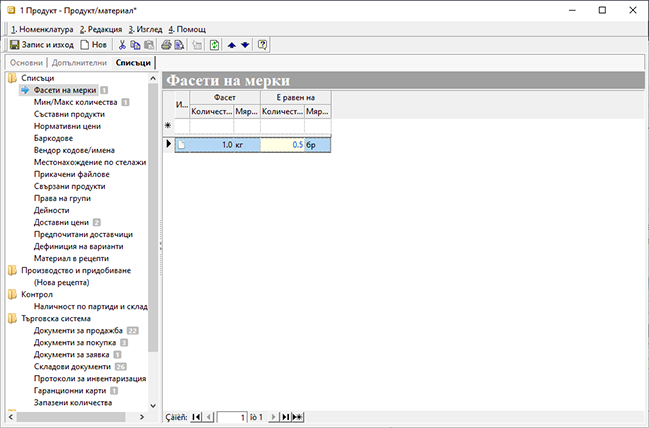The height and width of the screenshot is (428, 649).
Task: Open Дефиниция на варианти list
Action: (78, 246)
